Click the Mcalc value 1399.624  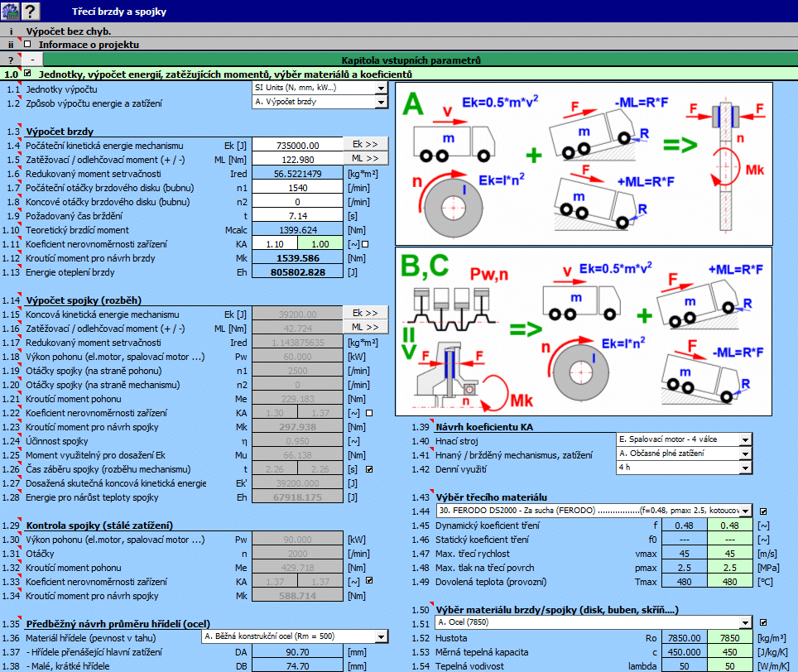[x=298, y=230]
